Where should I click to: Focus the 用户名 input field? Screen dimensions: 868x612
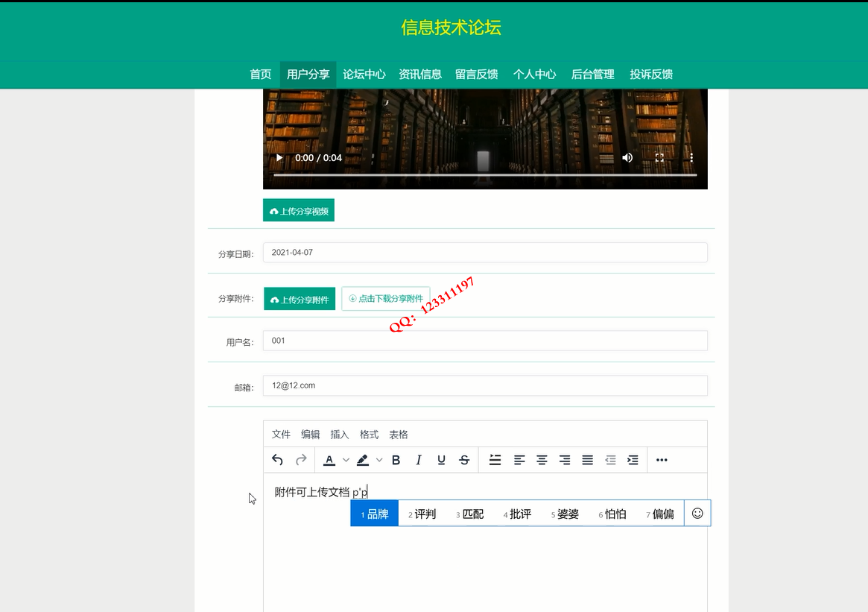(x=485, y=341)
